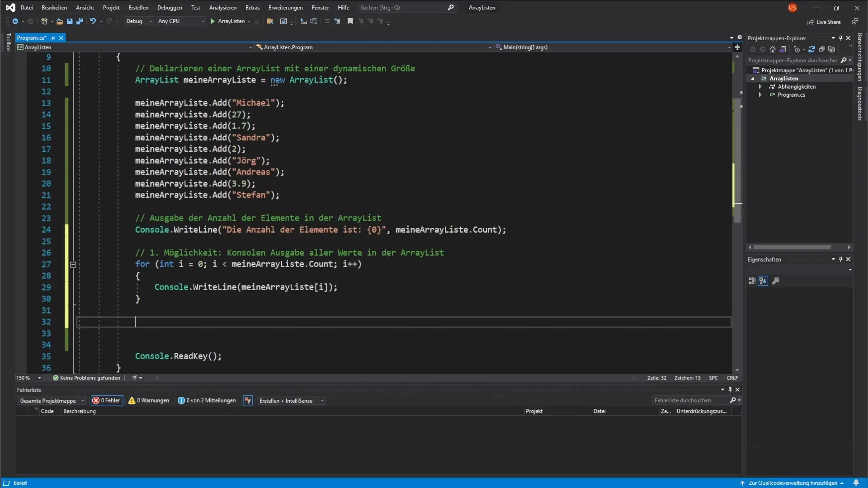Open the Main(string[] args) member dropdown

click(613, 47)
